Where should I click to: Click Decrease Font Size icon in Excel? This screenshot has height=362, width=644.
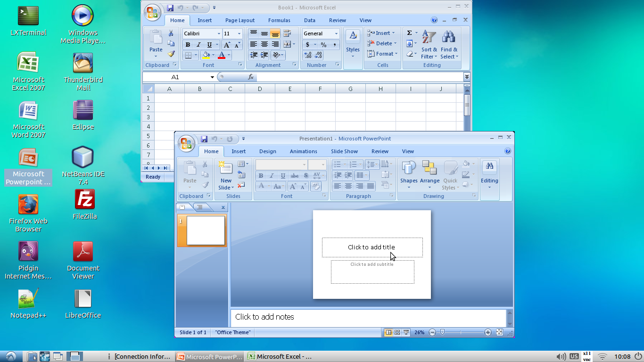237,45
